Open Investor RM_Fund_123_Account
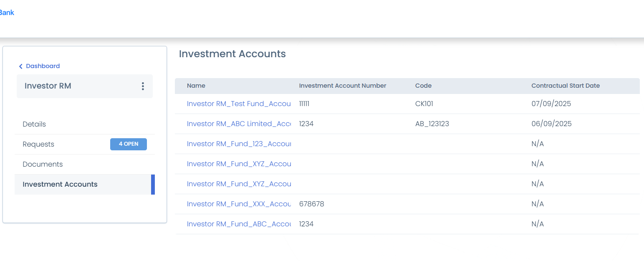Image resolution: width=644 pixels, height=261 pixels. point(239,144)
